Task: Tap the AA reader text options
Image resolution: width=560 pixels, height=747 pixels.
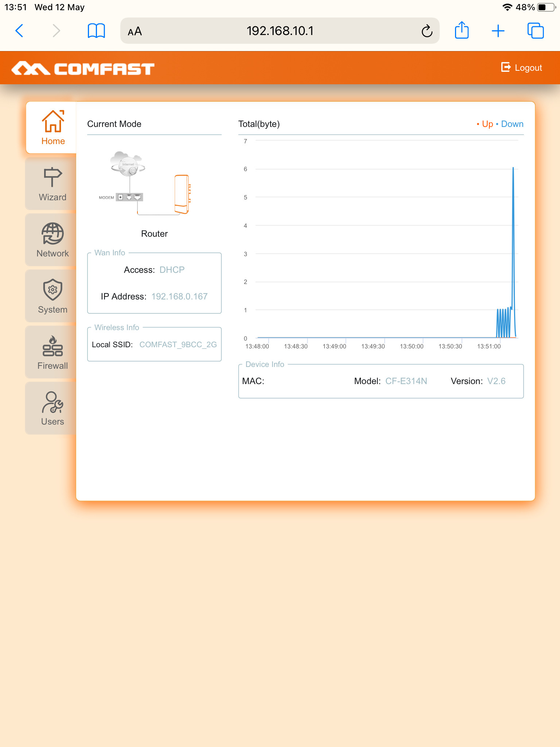Action: [135, 31]
